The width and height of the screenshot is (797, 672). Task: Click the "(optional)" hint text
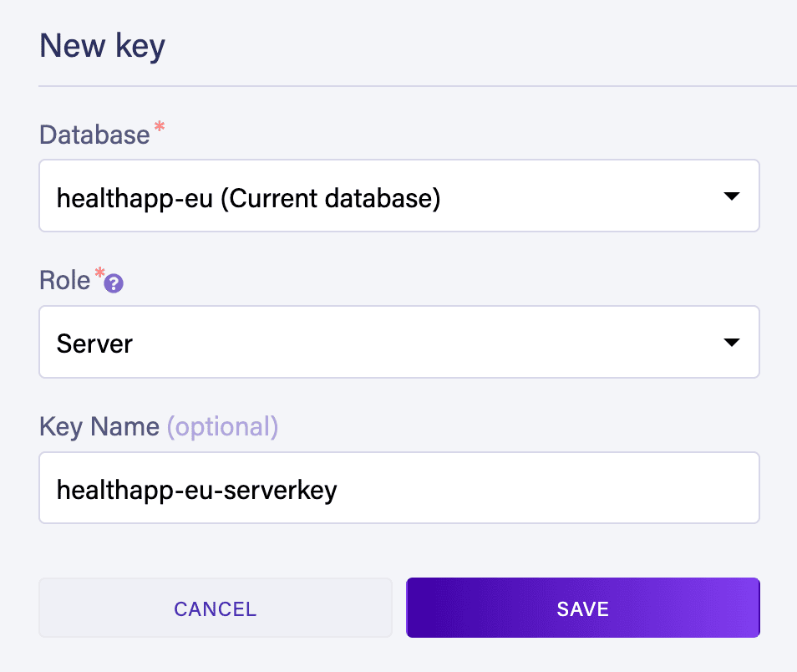tap(222, 427)
